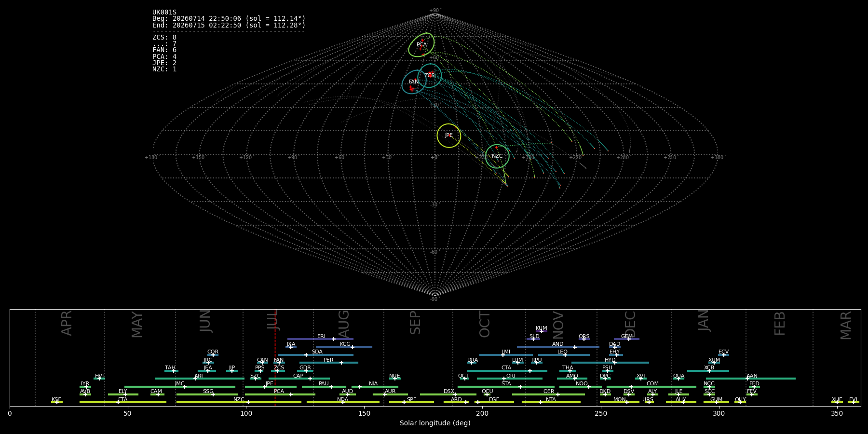Click the UK001S station title text
This screenshot has width=868, height=434.
click(164, 13)
